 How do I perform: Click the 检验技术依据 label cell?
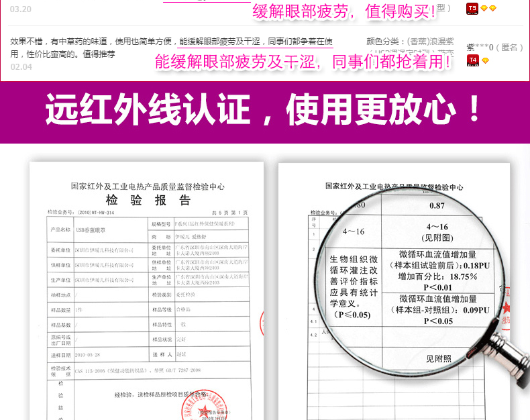pos(61,371)
